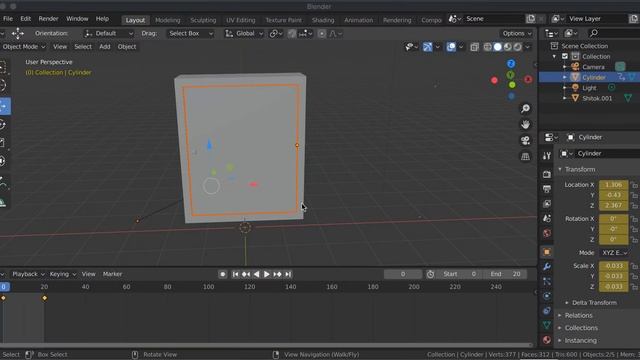The image size is (640, 360).
Task: Open the Render properties tab icon
Action: tap(547, 174)
